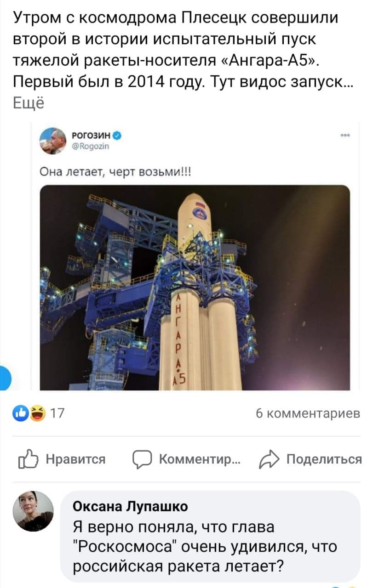Share post via Поделиться button

[311, 459]
